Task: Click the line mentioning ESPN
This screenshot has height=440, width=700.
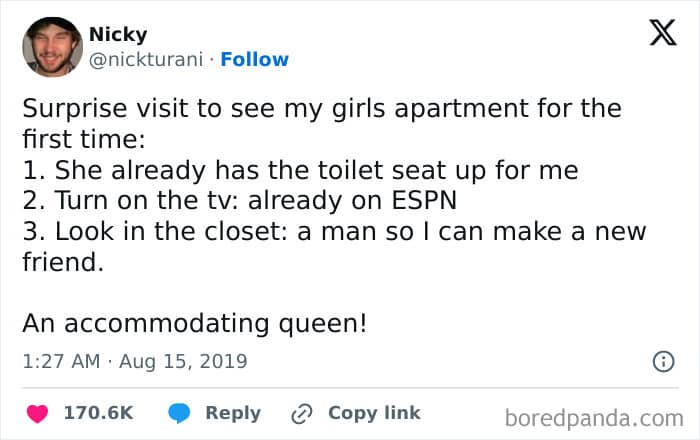Action: pos(240,200)
